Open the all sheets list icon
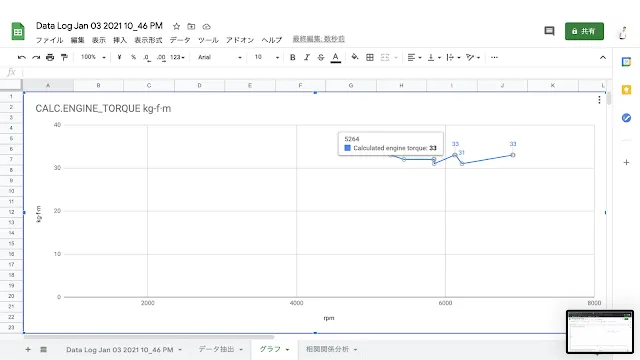The image size is (640, 360). pyautogui.click(x=44, y=349)
